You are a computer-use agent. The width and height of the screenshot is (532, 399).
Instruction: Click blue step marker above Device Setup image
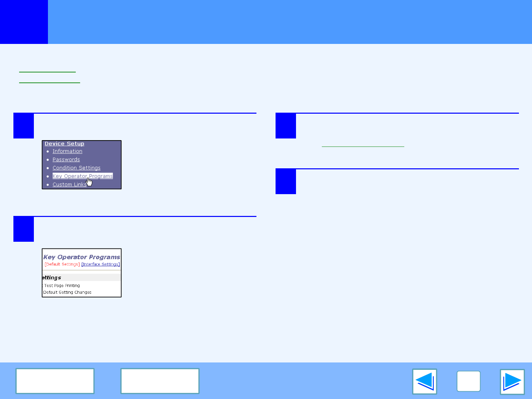click(23, 126)
